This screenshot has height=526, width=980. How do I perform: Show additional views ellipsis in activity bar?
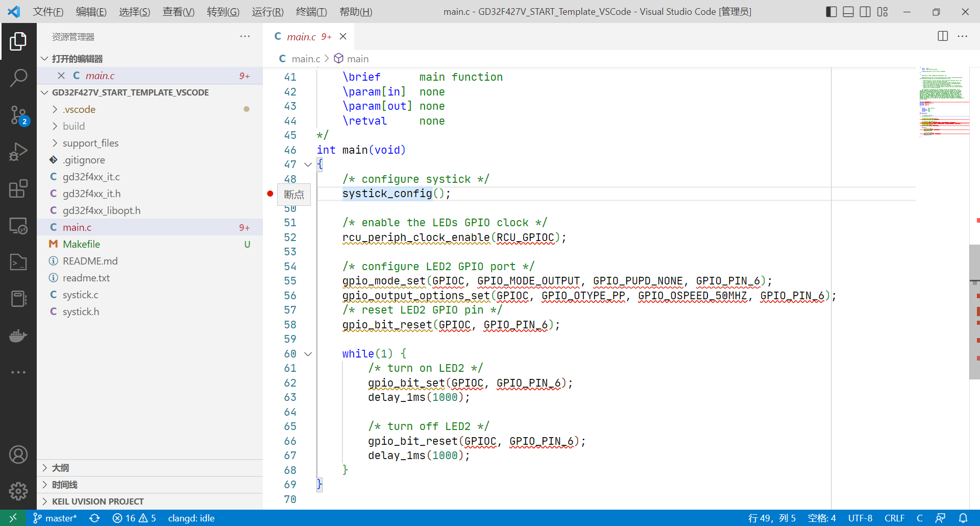pos(18,372)
